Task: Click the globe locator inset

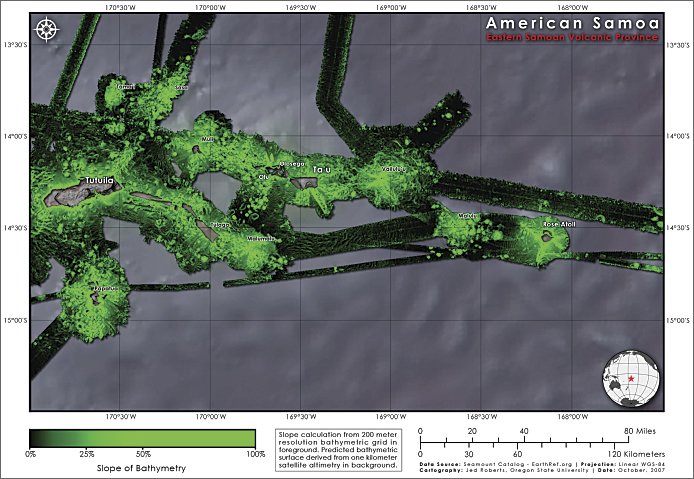Action: [631, 379]
